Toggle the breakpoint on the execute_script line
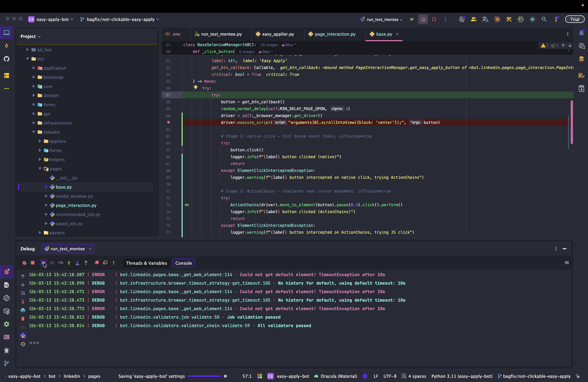Screen dimensions: 588x382 click(x=169, y=122)
